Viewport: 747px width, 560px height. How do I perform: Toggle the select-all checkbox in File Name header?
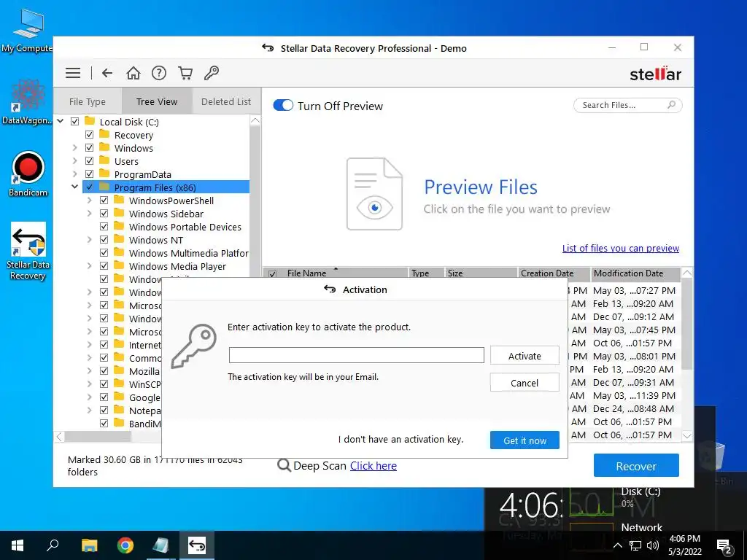[x=273, y=274]
